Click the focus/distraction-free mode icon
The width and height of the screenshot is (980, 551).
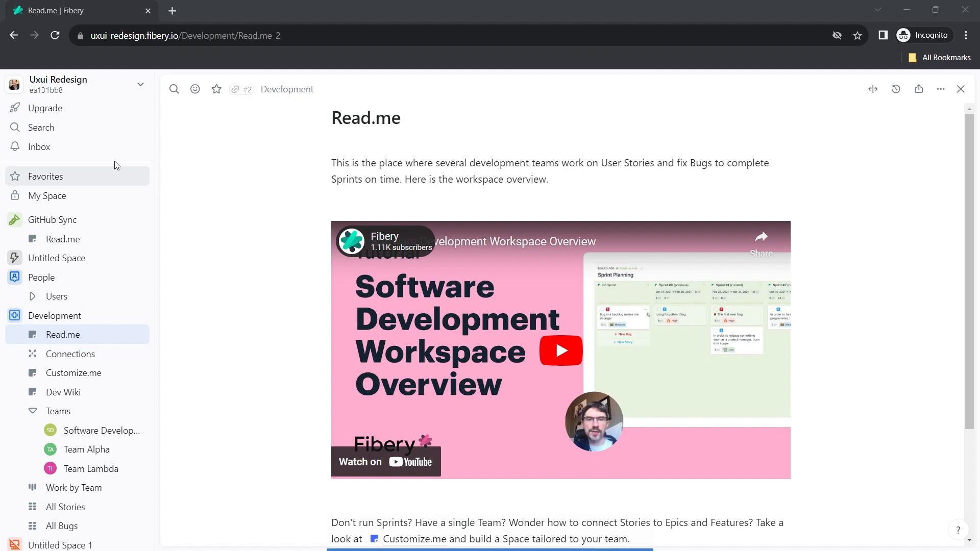pyautogui.click(x=874, y=88)
